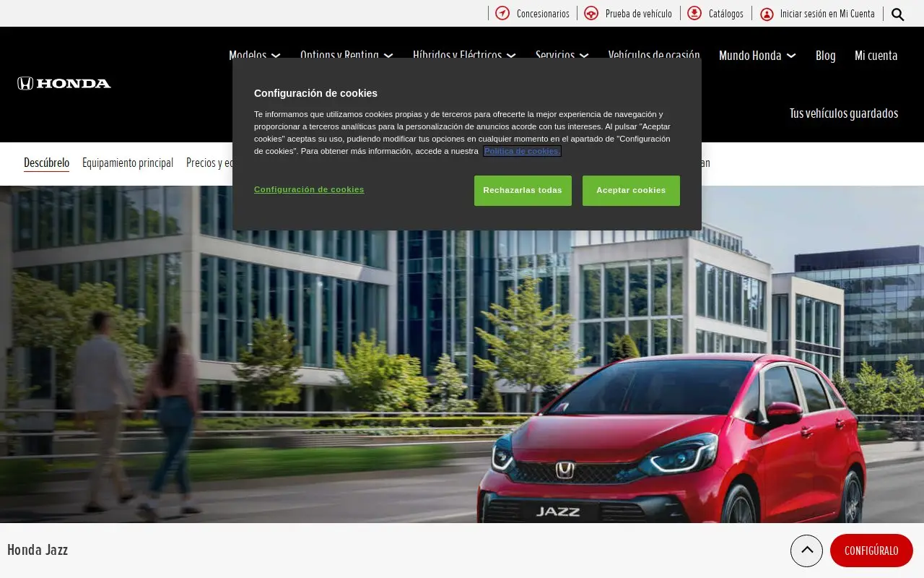Select the Descúbrelo tab
Image resolution: width=924 pixels, height=578 pixels.
(x=46, y=163)
